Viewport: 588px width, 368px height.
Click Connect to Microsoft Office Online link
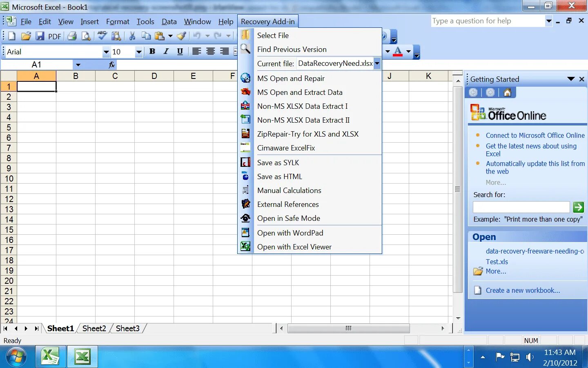click(x=535, y=135)
